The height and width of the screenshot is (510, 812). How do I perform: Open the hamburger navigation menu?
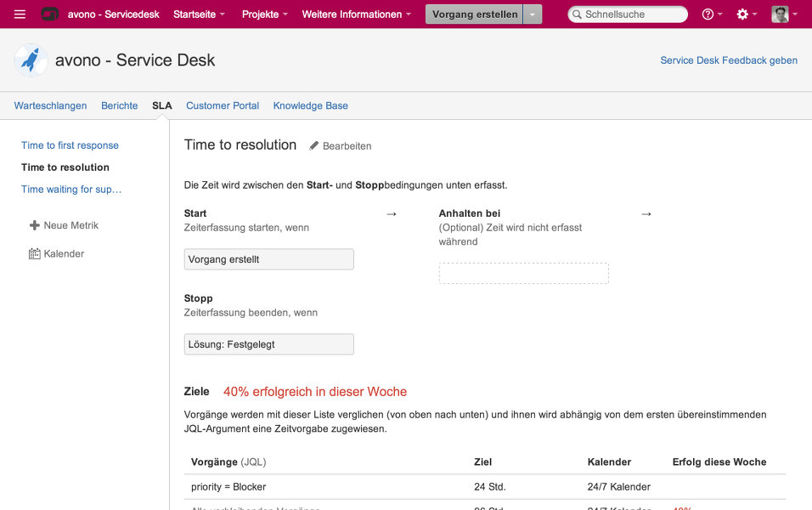[x=20, y=14]
